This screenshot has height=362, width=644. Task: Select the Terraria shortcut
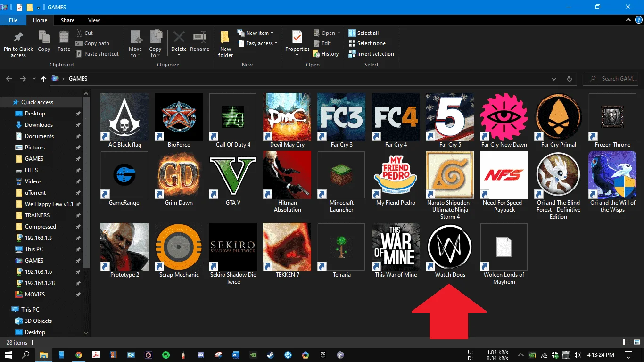[x=341, y=251]
